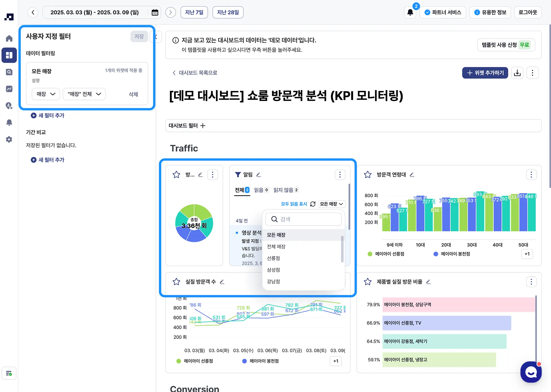Image resolution: width=551 pixels, height=392 pixels.
Task: Open the chat support bubble
Action: (531, 372)
